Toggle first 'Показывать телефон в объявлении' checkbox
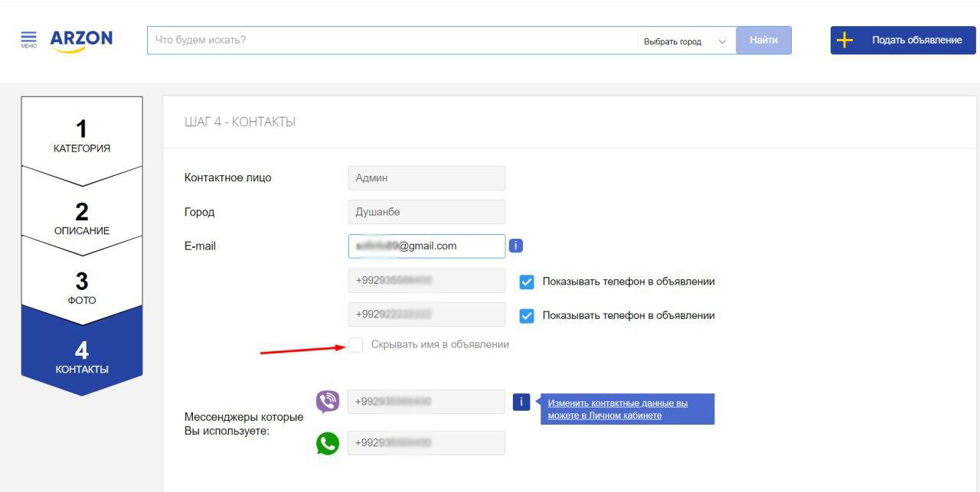This screenshot has height=492, width=980. [x=527, y=282]
